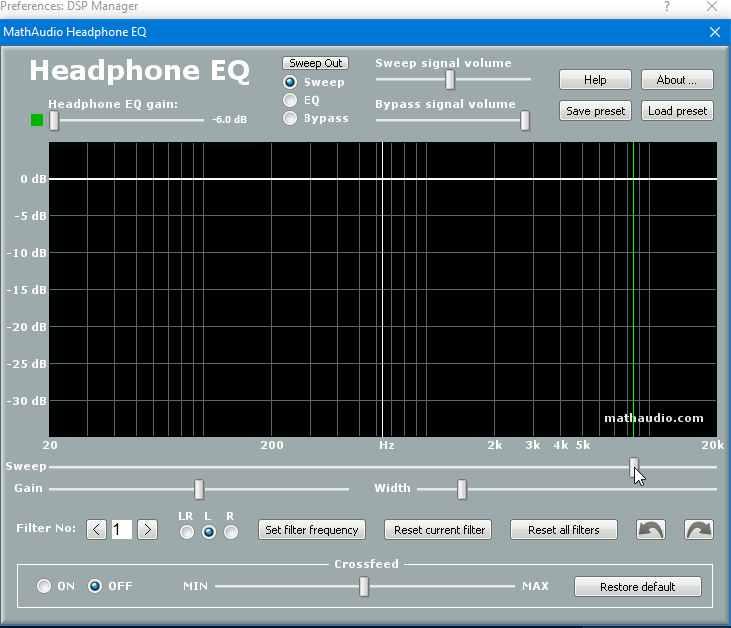Choose the LR channel radio button
This screenshot has width=731, height=628.
coord(187,532)
